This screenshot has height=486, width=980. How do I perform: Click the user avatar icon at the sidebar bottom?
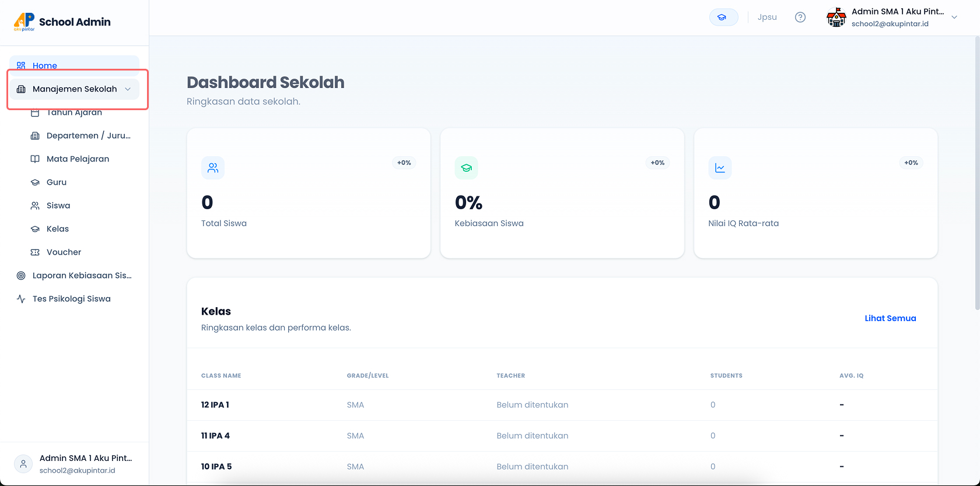(x=23, y=464)
